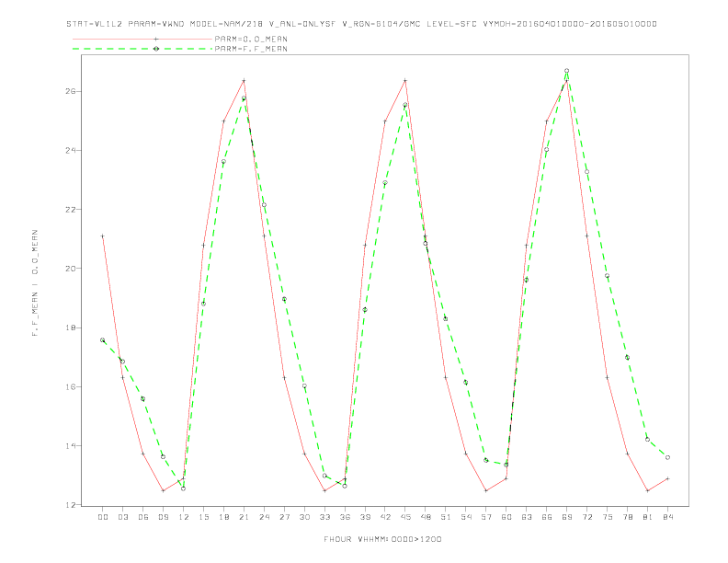Screen dimensions: 728x563
Task: Click x-axis forecast hour label 57
Action: point(486,517)
